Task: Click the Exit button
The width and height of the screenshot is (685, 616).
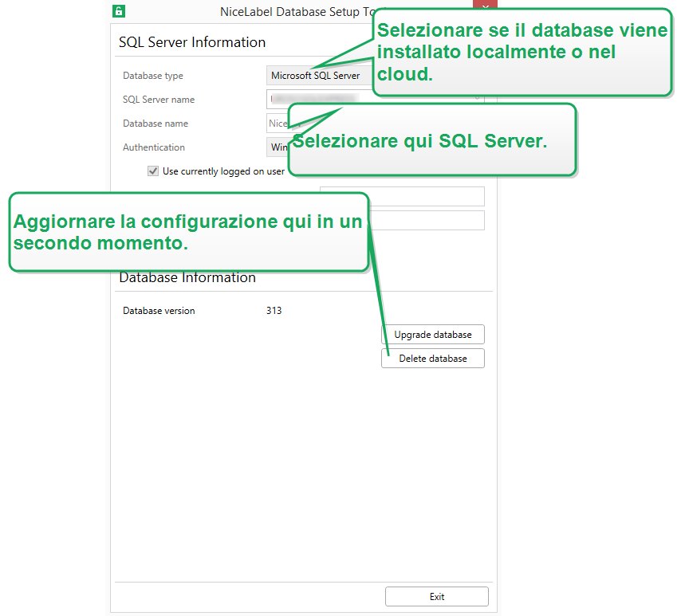Action: pyautogui.click(x=437, y=596)
